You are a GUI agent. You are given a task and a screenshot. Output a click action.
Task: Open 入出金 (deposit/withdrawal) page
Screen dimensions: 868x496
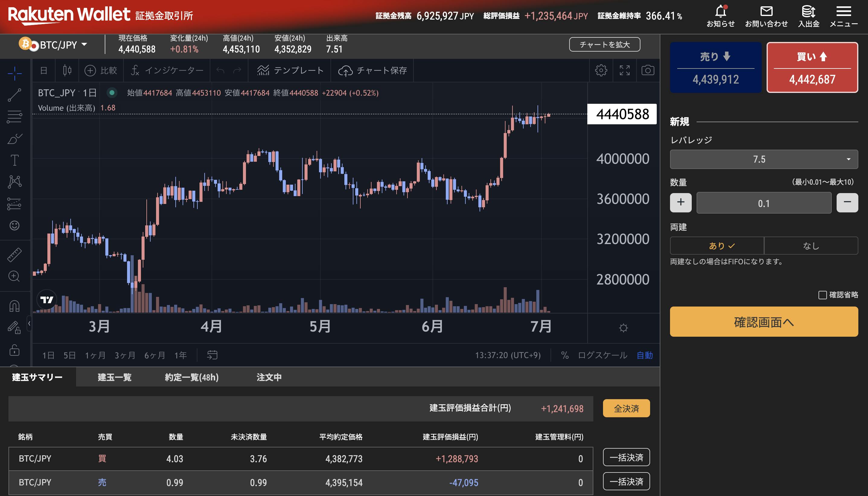[808, 15]
